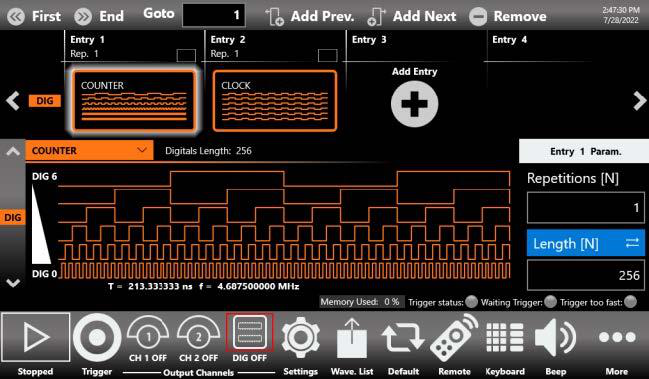The width and height of the screenshot is (649, 379).
Task: Open the COUNTER waveform dropdown
Action: (89, 151)
